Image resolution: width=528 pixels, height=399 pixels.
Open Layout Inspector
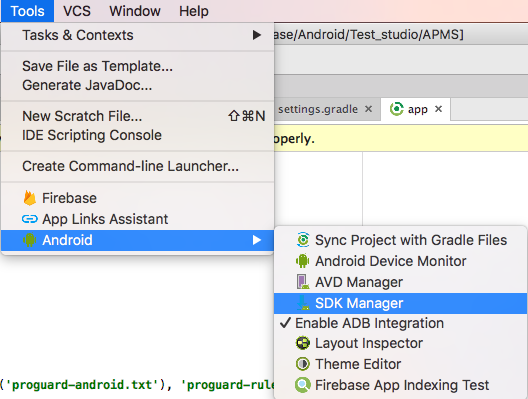[401, 343]
